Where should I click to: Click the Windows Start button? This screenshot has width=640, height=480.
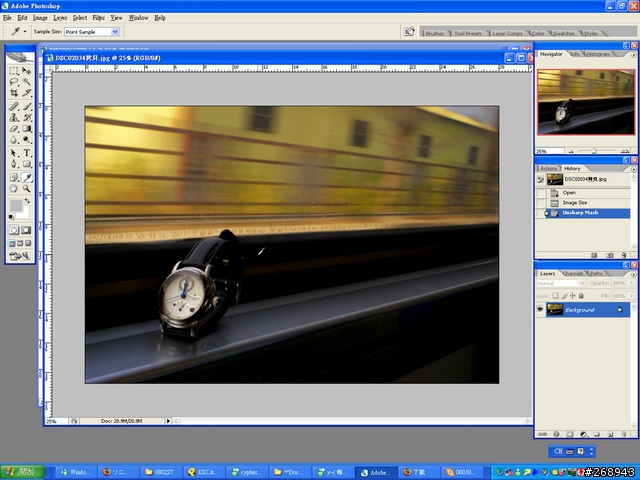(23, 472)
